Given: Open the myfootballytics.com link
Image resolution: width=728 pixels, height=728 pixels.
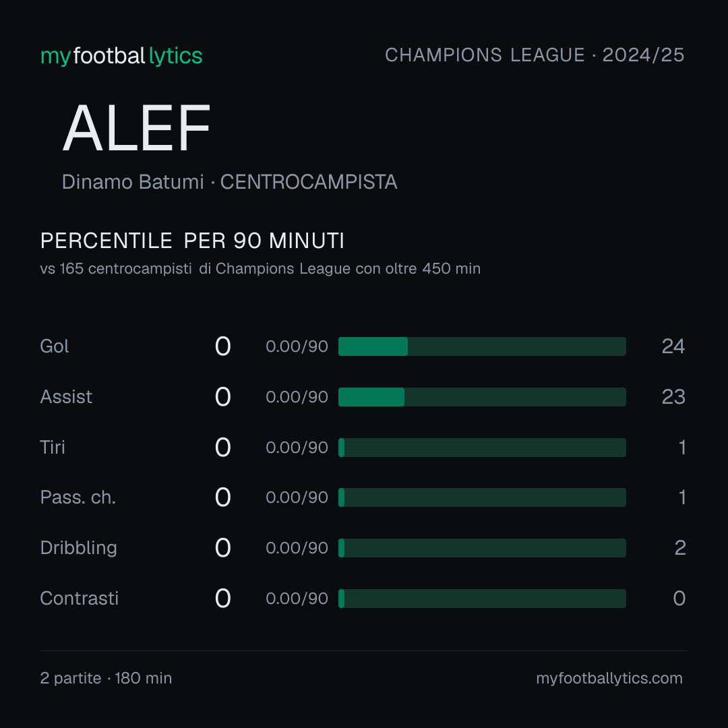Looking at the screenshot, I should (x=609, y=678).
